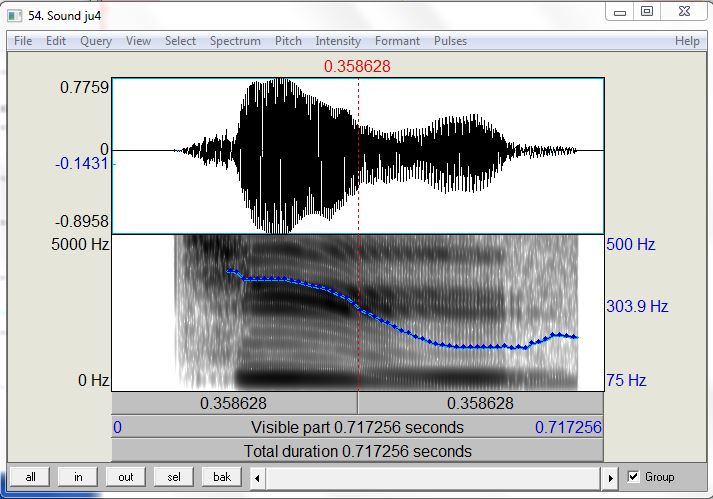Click the 'all' zoom button
The image size is (713, 499).
[30, 477]
